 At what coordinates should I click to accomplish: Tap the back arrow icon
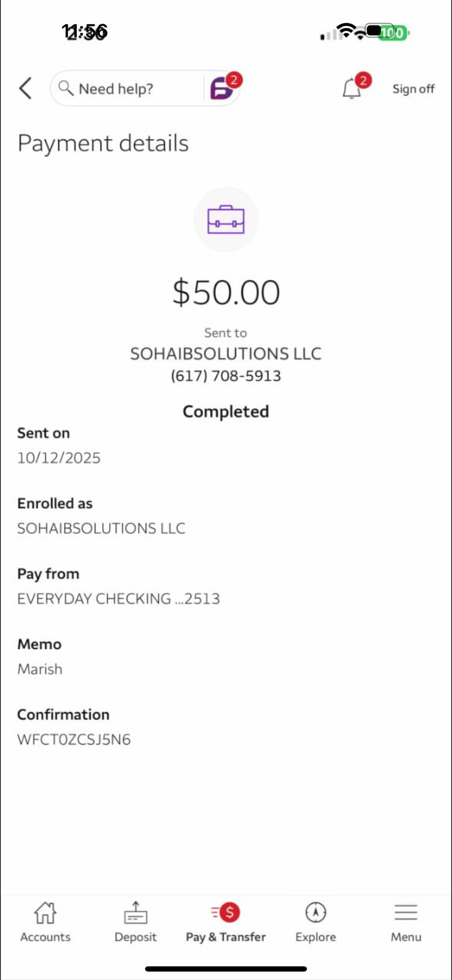coord(25,89)
